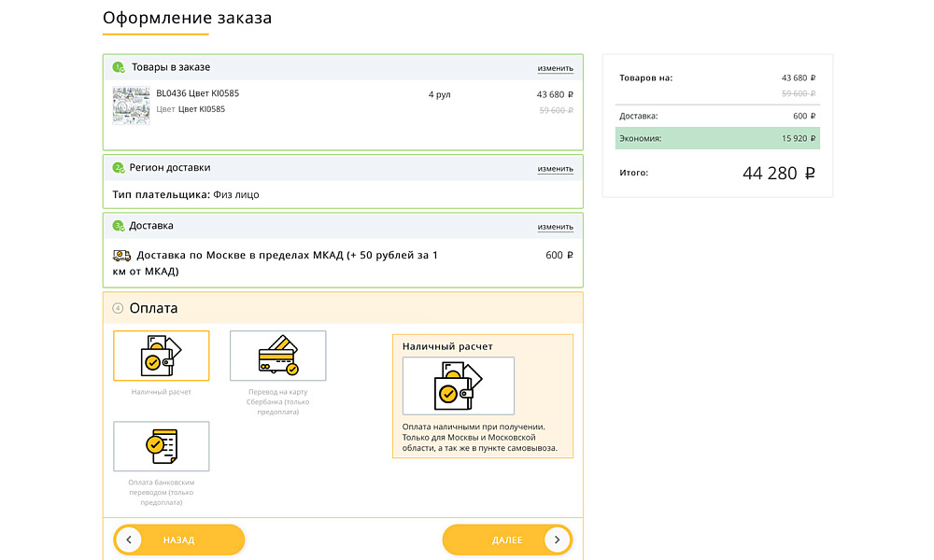This screenshot has width=934, height=560.
Task: Choose Sberbank card transfer payment option
Action: (x=277, y=356)
